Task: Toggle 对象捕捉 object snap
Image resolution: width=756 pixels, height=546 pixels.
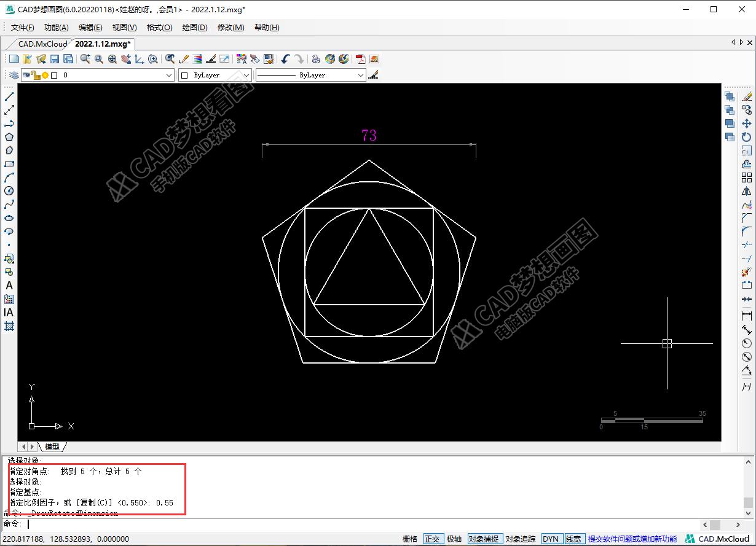Action: (x=485, y=539)
